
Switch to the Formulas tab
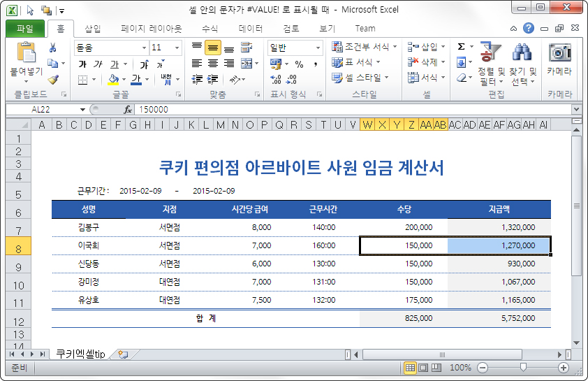coord(210,29)
